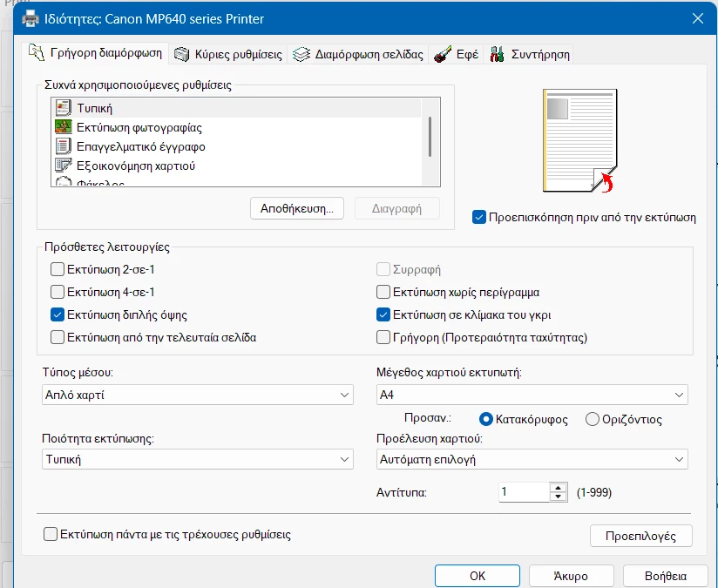The image size is (718, 588).
Task: Go to the Συντήρηση tab
Action: point(529,55)
